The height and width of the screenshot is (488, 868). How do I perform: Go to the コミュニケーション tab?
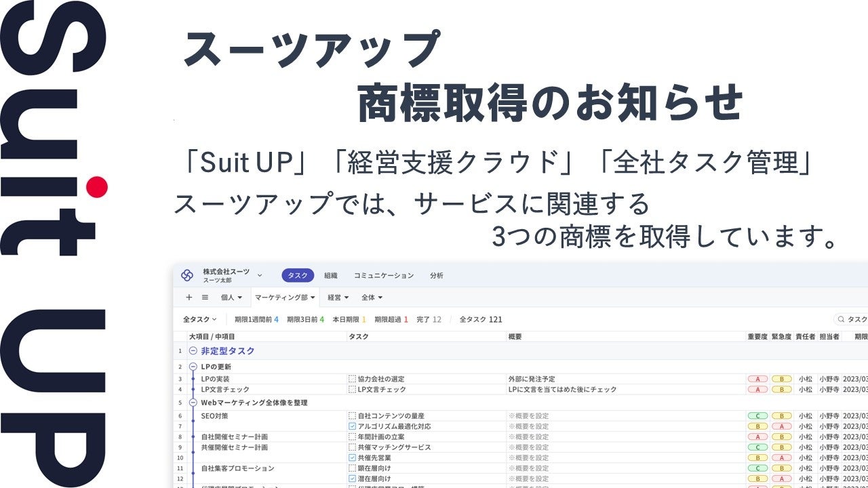[x=384, y=276]
